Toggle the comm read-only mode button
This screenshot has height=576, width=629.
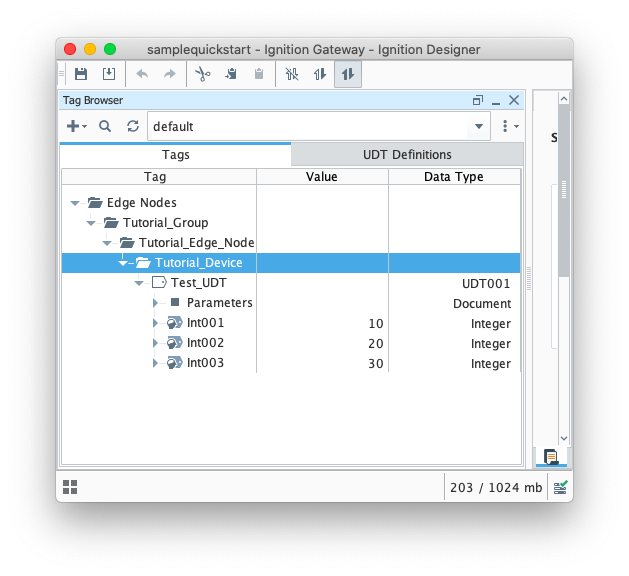pos(320,74)
